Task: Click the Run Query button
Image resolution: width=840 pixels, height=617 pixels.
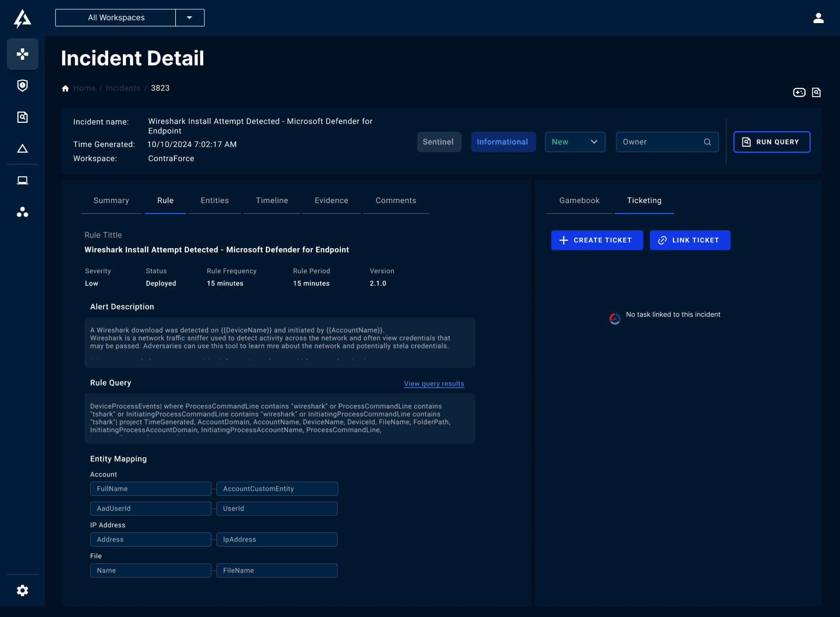Action: tap(771, 142)
